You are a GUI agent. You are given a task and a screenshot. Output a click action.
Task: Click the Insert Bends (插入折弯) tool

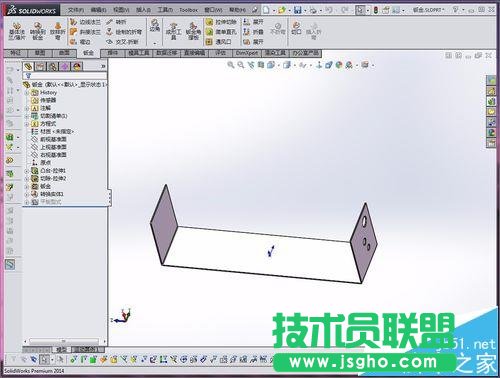pyautogui.click(x=314, y=30)
